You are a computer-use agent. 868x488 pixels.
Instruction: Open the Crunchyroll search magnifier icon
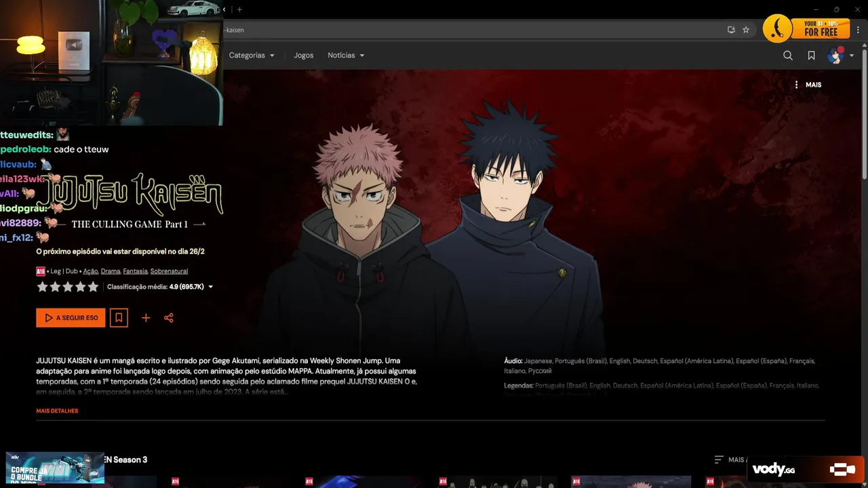[x=788, y=56]
